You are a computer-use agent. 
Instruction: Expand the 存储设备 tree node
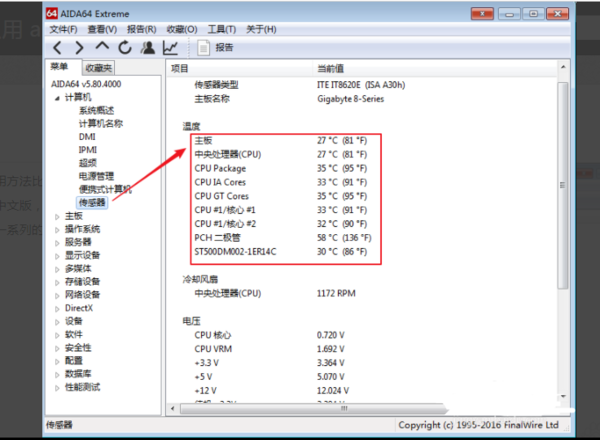57,282
